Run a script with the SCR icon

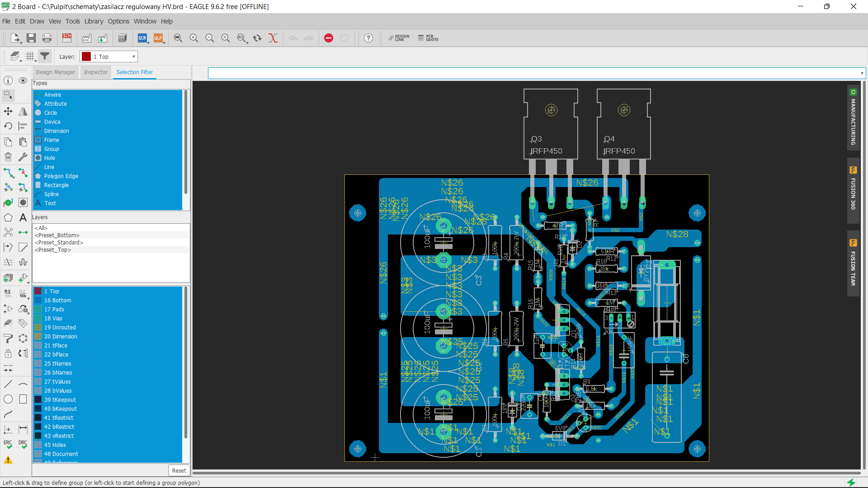coord(142,38)
